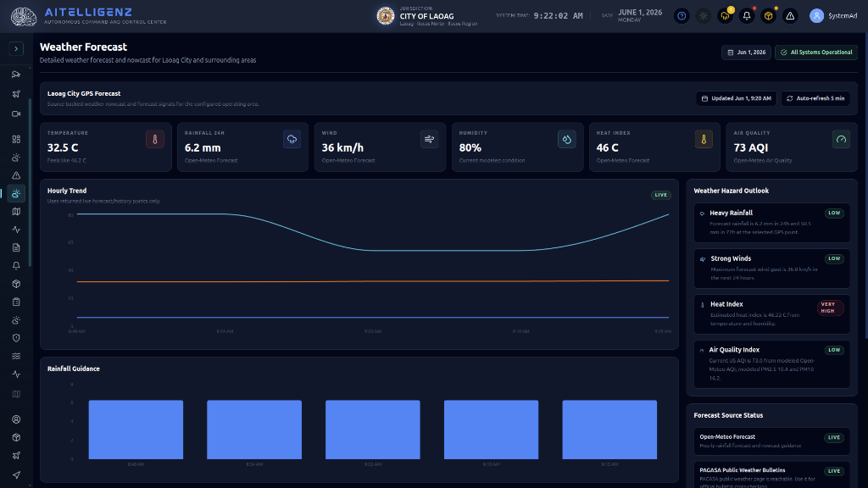
Task: Click the All Systems Operational status badge
Action: pyautogui.click(x=816, y=52)
